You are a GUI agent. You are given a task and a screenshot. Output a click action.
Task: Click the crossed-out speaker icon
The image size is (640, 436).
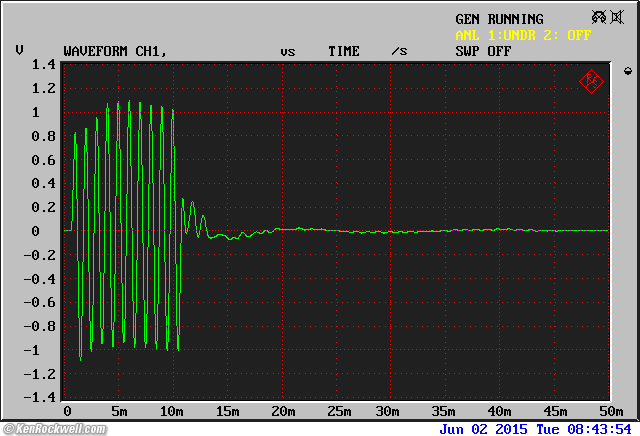click(617, 17)
